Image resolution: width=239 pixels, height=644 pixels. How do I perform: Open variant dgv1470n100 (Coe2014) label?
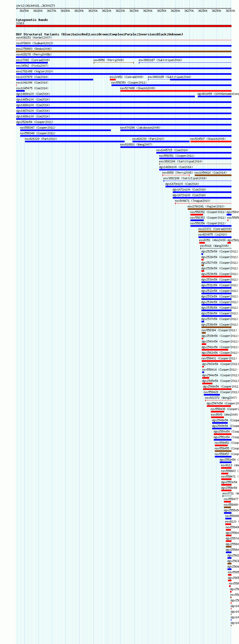[x=182, y=184]
